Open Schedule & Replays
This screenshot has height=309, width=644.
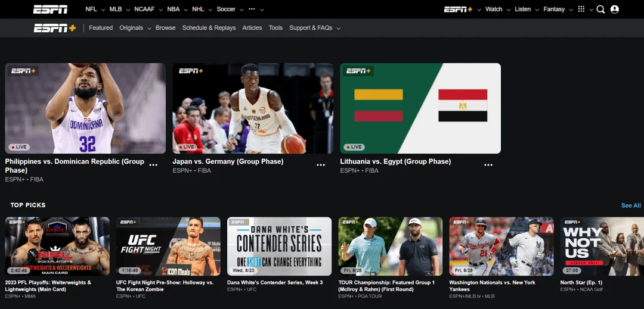pos(209,28)
